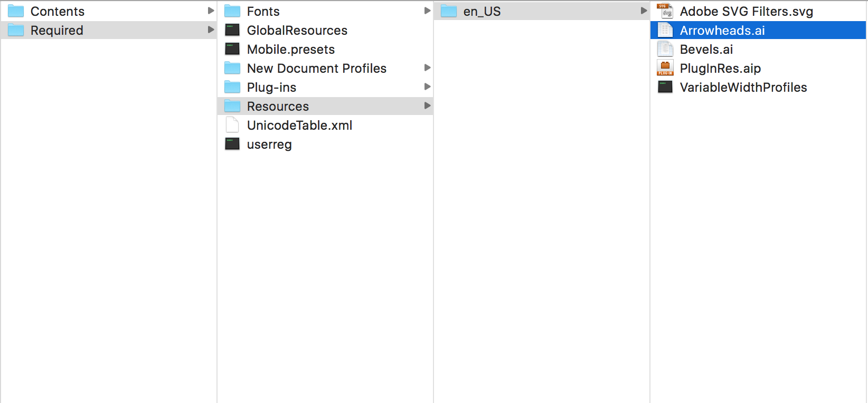The height and width of the screenshot is (403, 868).
Task: Select the Contents folder name
Action: tap(58, 12)
